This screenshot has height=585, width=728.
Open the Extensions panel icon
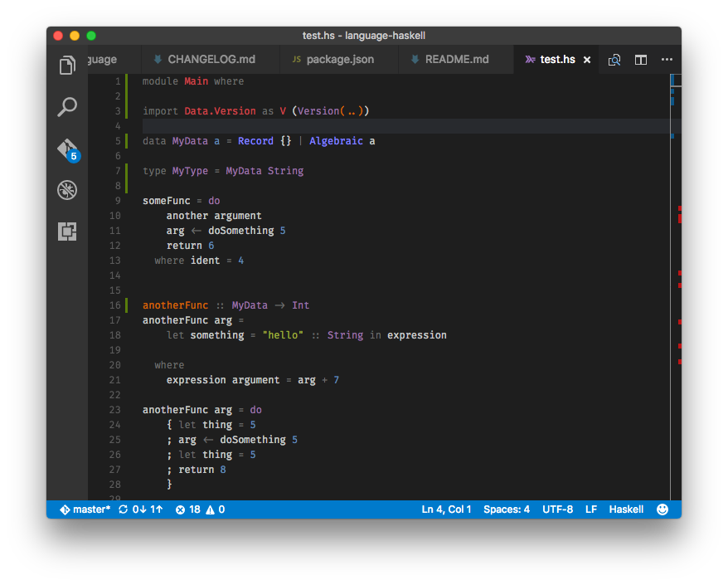tap(67, 232)
